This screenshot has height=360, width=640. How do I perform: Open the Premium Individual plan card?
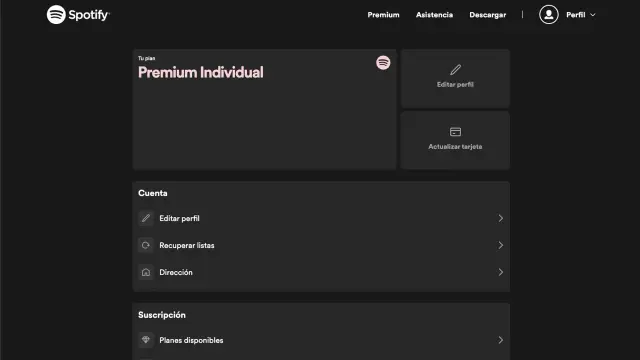(264, 109)
